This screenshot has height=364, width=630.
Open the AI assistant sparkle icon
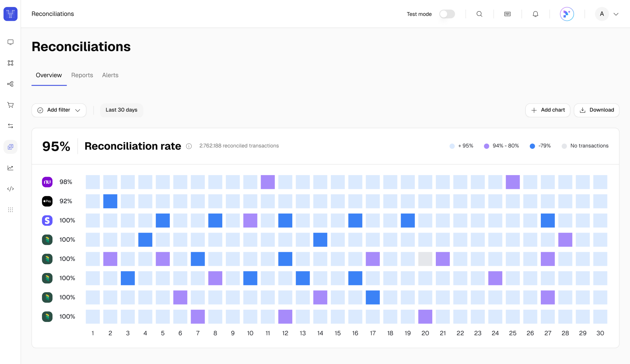click(x=567, y=14)
